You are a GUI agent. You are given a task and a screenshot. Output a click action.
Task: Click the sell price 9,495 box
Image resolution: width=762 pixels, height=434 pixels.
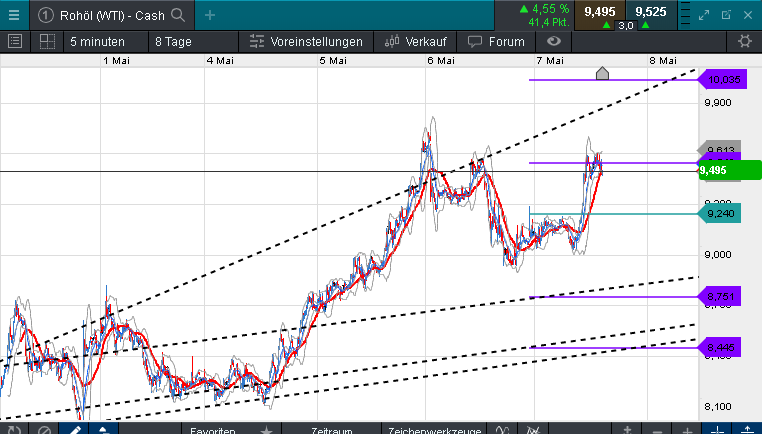[x=600, y=15]
